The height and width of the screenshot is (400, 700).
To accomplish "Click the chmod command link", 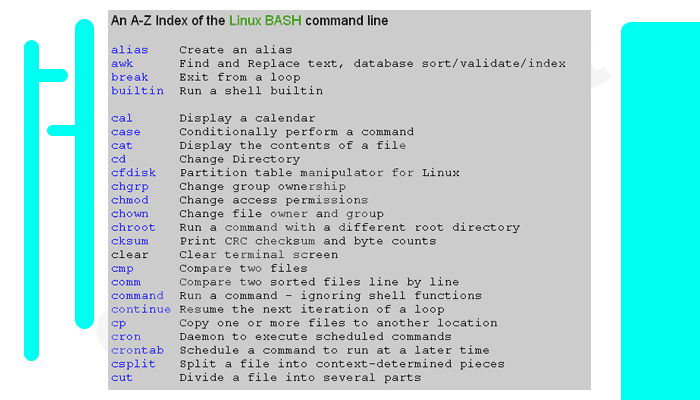I will 129,200.
